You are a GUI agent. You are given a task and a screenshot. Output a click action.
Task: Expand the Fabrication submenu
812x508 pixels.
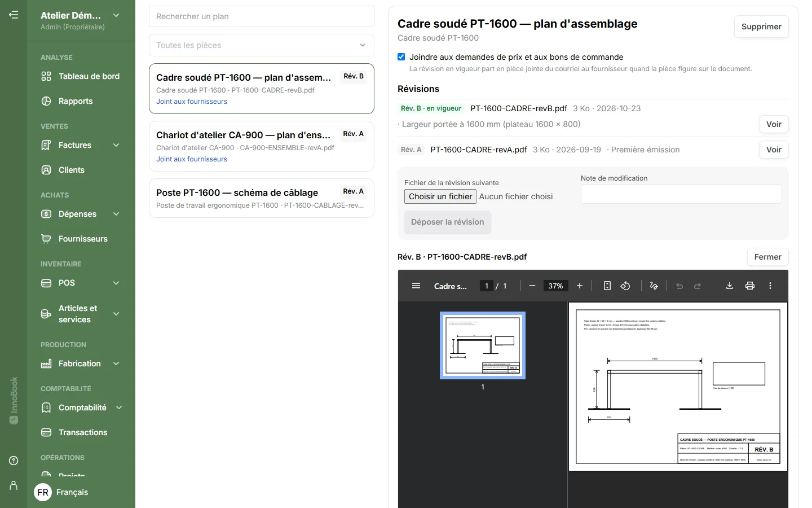click(x=116, y=364)
